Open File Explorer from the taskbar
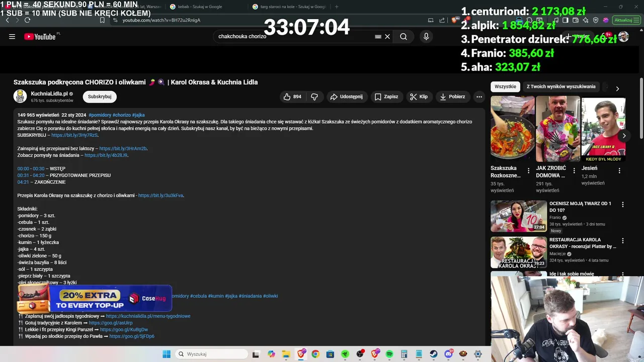The image size is (644, 362). point(286,354)
